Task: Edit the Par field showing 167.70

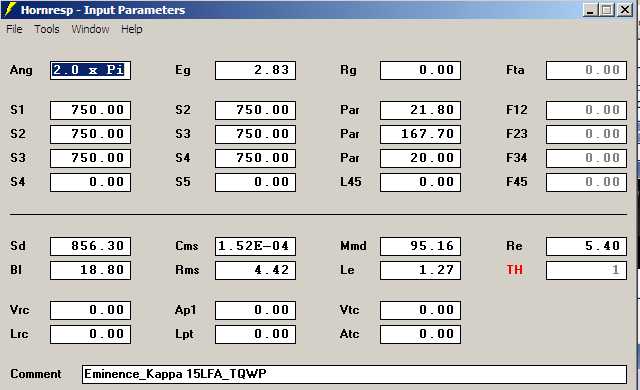Action: tap(420, 134)
